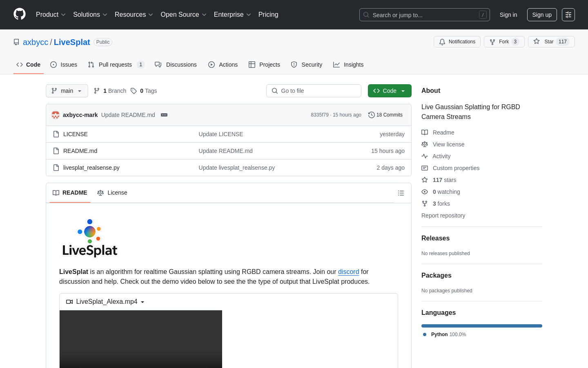
Task: Switch to the Projects tab
Action: click(264, 65)
